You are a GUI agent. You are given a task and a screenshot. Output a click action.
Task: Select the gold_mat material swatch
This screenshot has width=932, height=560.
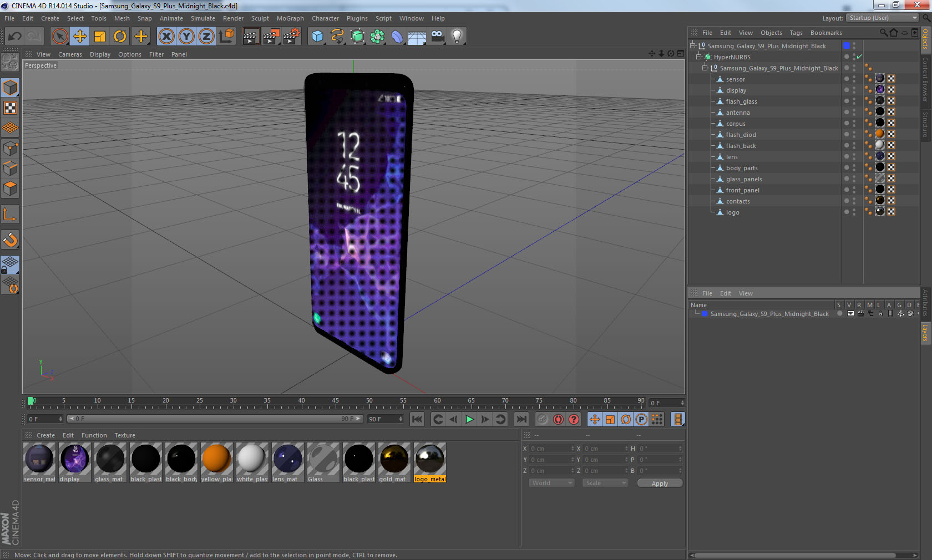click(x=394, y=462)
